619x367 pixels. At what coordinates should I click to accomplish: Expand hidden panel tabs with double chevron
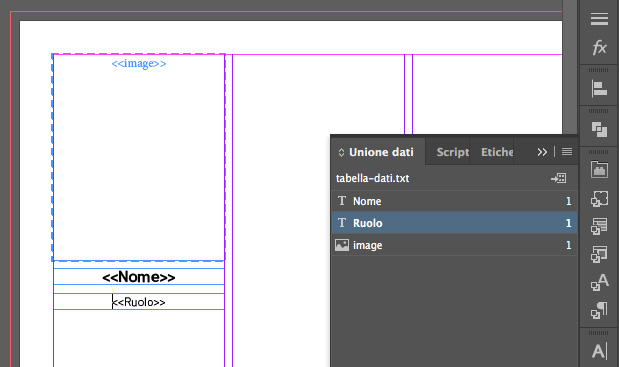click(x=542, y=152)
